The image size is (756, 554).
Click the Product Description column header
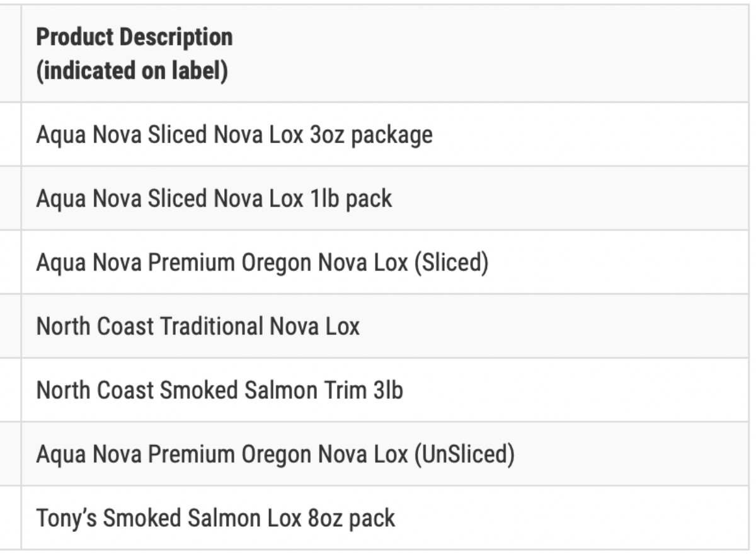tap(134, 38)
